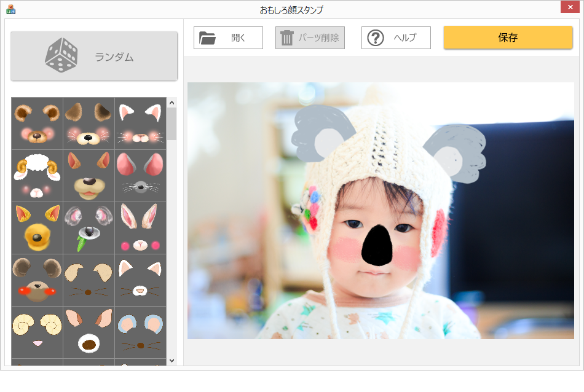Choose the yellow fox with orange nose stamp
Screen dimensions: 584x392
[37, 228]
